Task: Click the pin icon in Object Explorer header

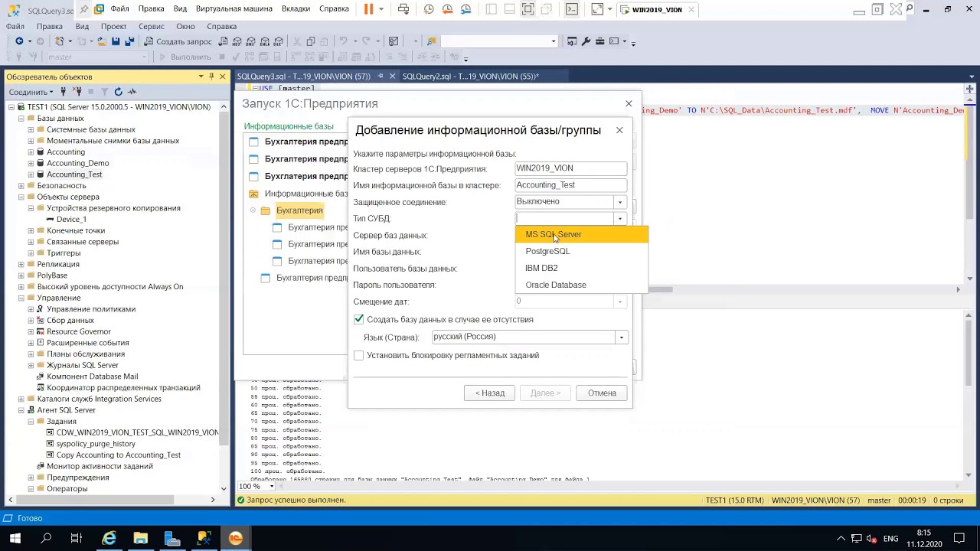Action: [211, 76]
